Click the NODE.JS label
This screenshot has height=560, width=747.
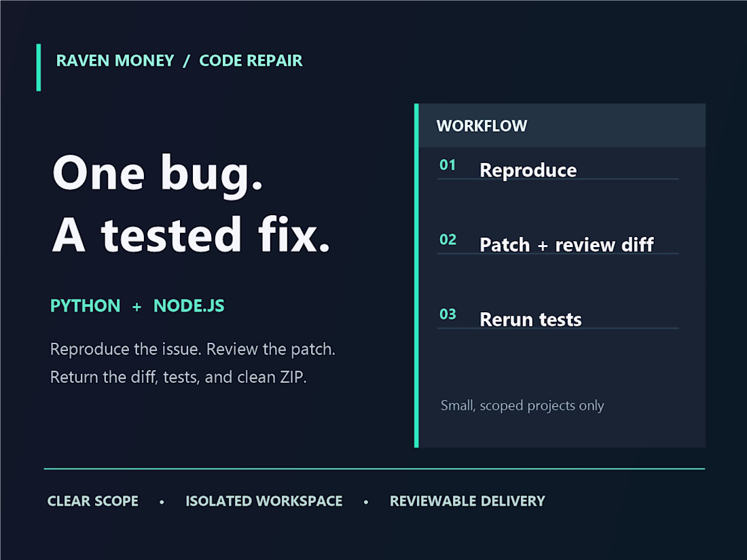pyautogui.click(x=189, y=305)
